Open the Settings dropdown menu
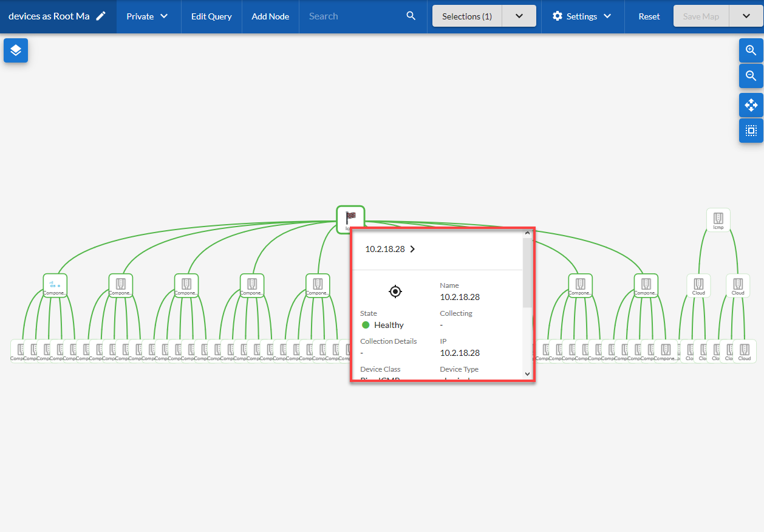Viewport: 764px width, 532px height. pos(582,16)
